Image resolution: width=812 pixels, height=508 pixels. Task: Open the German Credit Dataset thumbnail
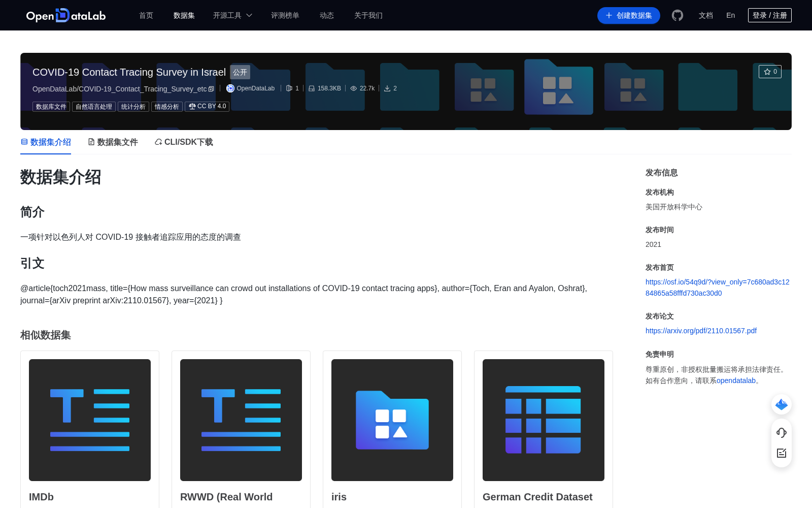pyautogui.click(x=544, y=420)
